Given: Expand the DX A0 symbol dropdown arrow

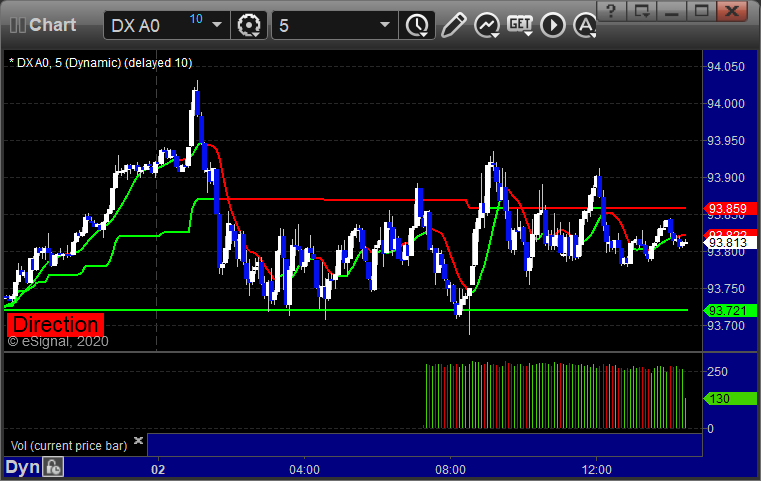Looking at the screenshot, I should click(x=217, y=25).
